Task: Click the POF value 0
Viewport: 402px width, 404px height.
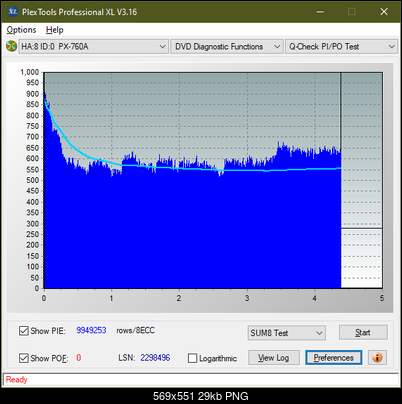Action: (79, 358)
